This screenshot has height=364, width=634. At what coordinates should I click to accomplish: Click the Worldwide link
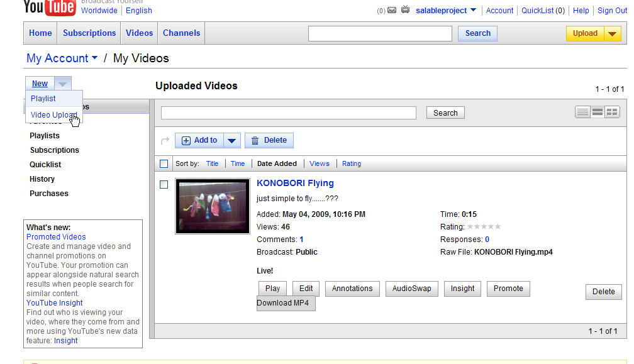click(x=99, y=11)
